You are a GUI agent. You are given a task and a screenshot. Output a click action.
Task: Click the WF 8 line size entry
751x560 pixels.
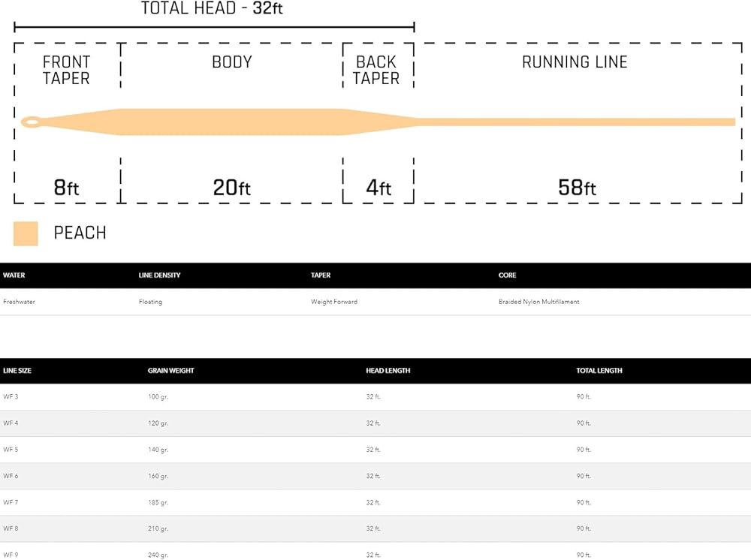[x=11, y=528]
